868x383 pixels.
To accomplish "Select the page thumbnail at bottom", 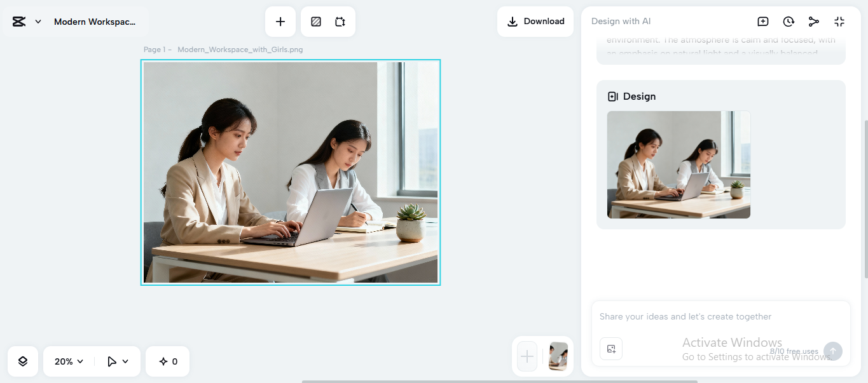I will (558, 356).
